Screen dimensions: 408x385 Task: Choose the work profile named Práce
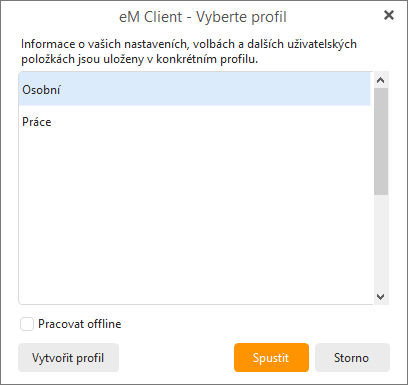195,122
